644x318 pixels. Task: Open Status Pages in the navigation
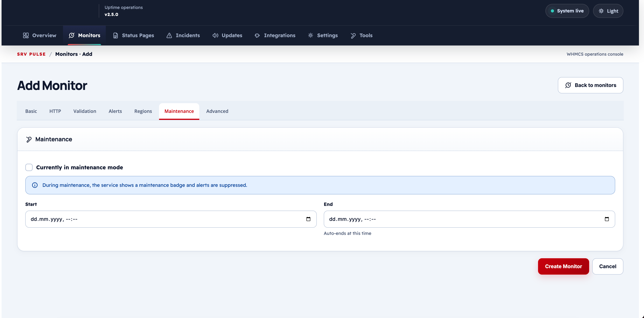pos(133,36)
